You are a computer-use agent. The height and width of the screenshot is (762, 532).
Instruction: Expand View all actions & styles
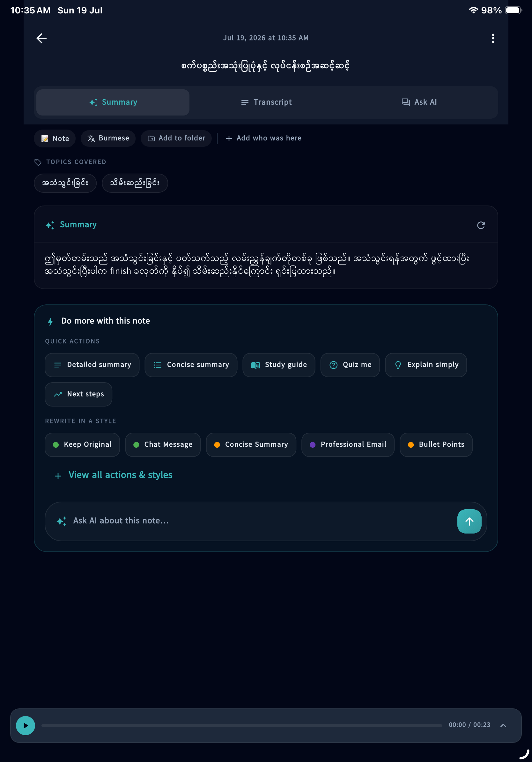[x=114, y=475]
